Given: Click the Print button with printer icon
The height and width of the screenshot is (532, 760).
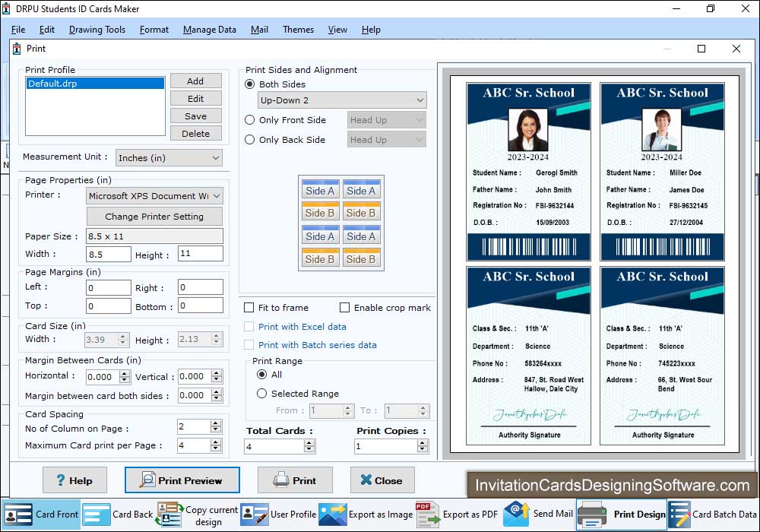Looking at the screenshot, I should (295, 480).
